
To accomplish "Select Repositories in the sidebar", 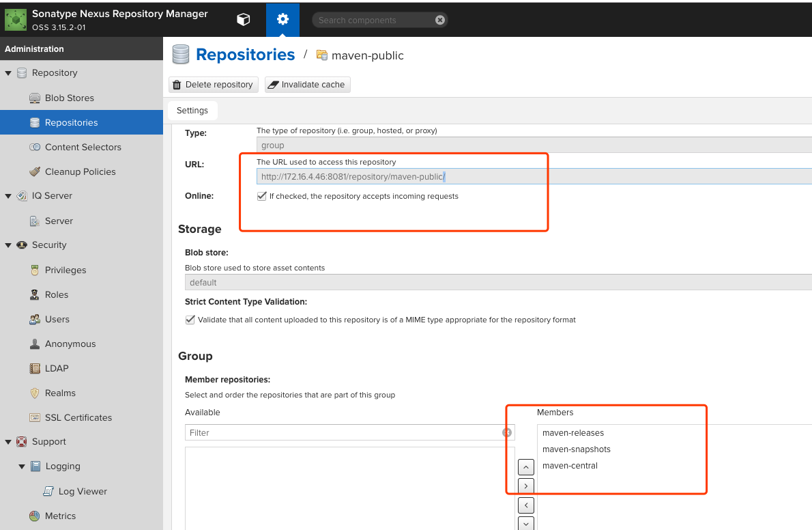I will (81, 122).
